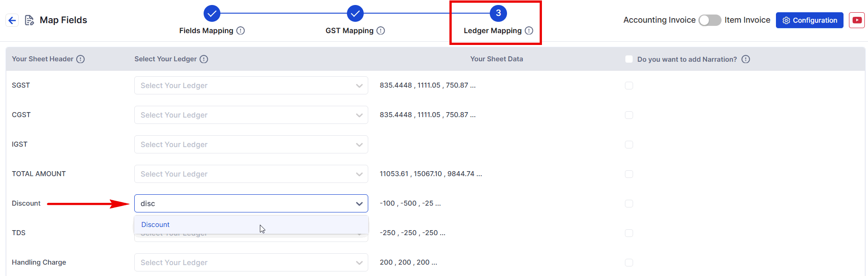The image size is (868, 276).
Task: Go to Ledger Mapping step label
Action: (493, 30)
